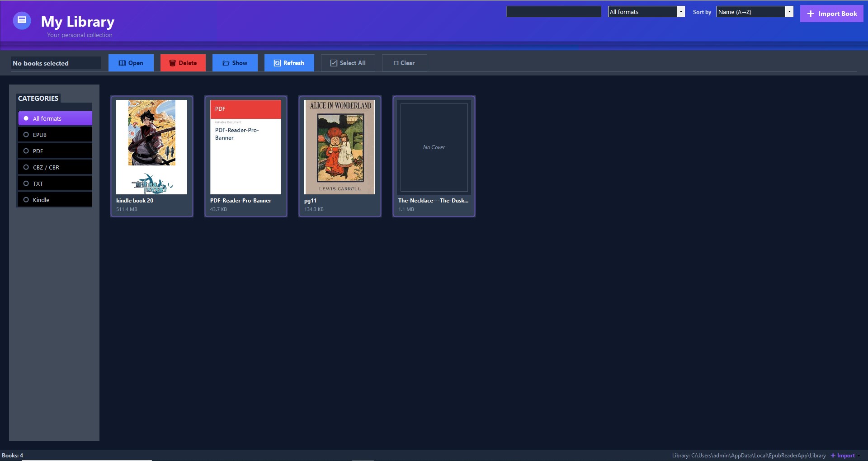Click the book icon in the My Library header

point(21,19)
